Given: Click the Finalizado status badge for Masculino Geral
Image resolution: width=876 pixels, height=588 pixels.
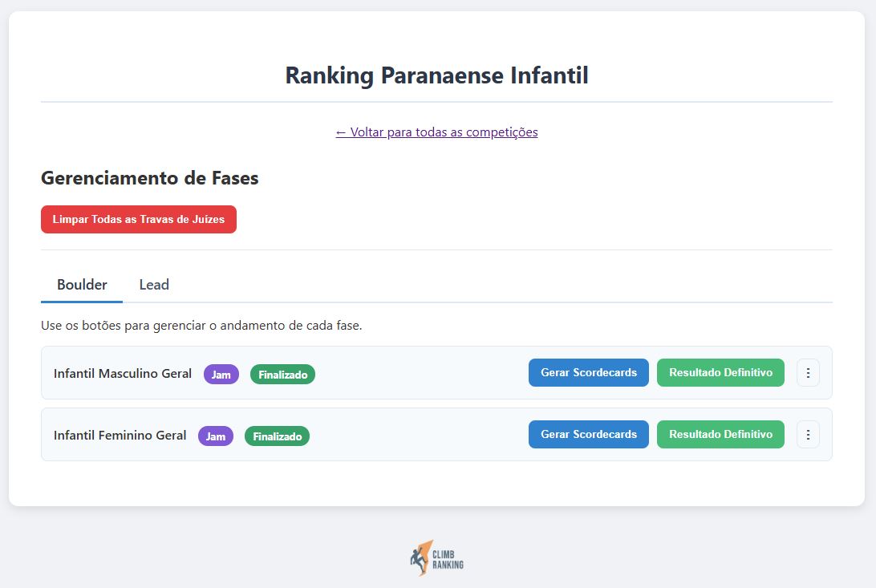Looking at the screenshot, I should click(282, 374).
